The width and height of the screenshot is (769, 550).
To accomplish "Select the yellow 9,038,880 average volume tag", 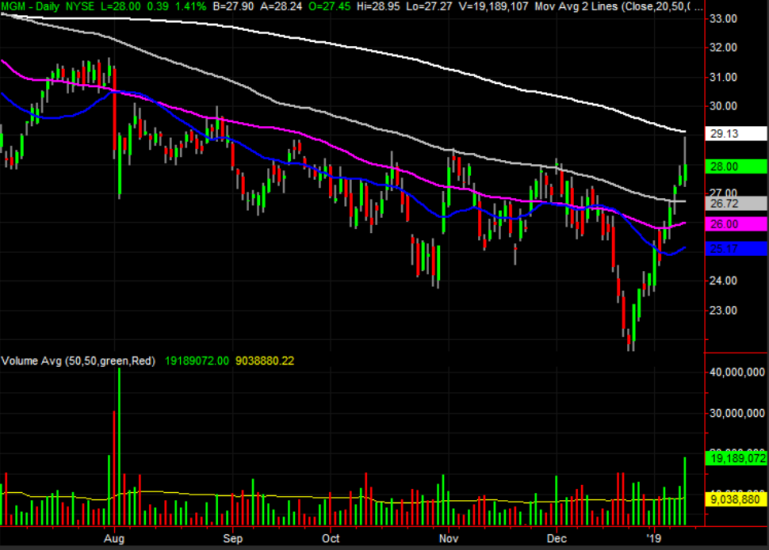I will [x=736, y=499].
